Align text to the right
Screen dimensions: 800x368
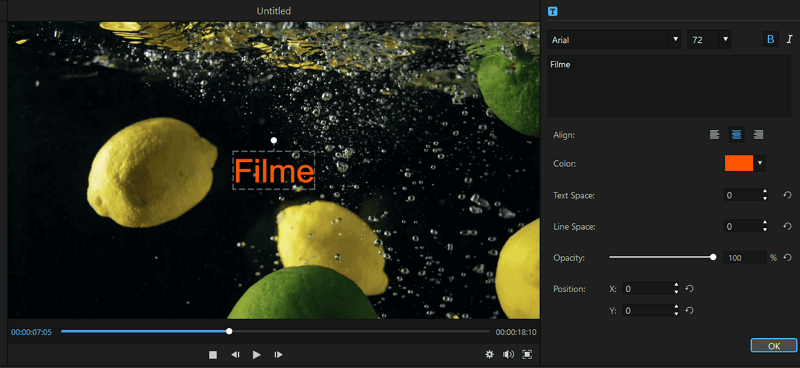tap(759, 135)
